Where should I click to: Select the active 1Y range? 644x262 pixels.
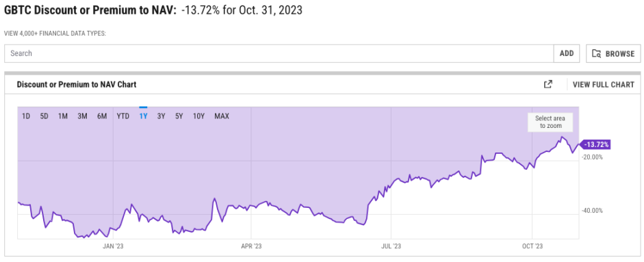click(143, 116)
